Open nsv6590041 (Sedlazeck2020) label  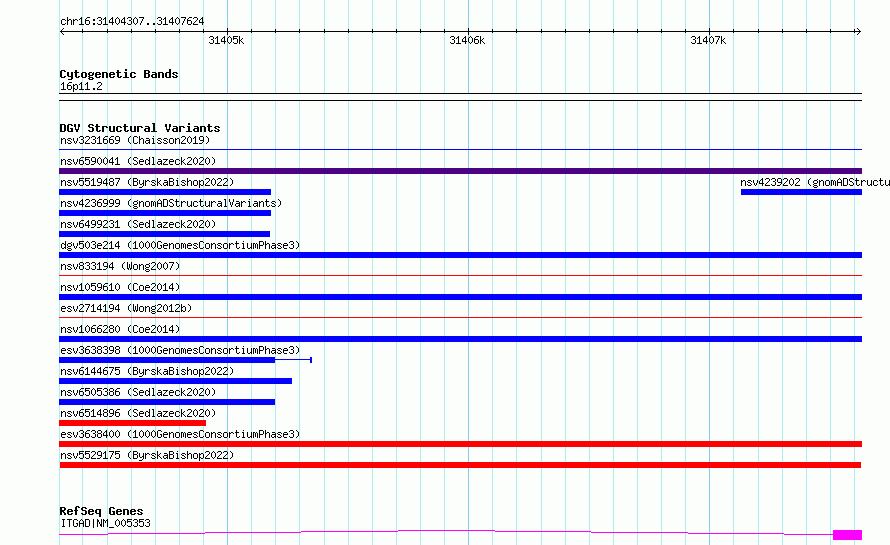click(x=138, y=161)
